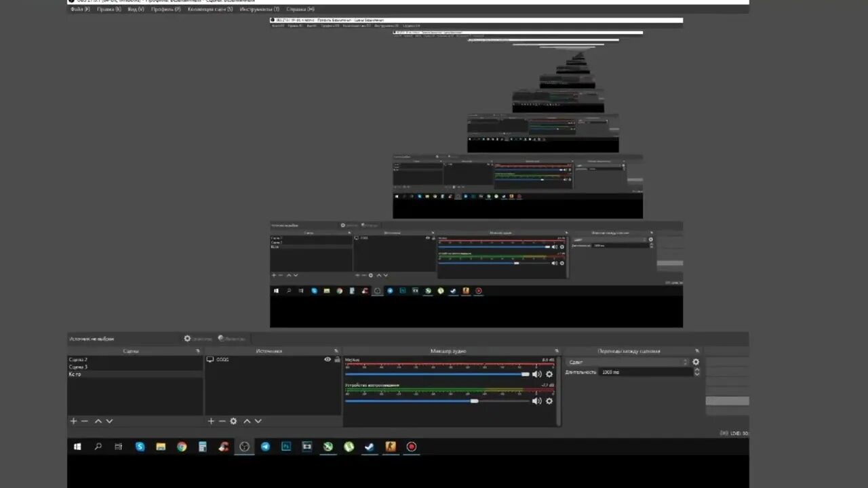868x488 pixels.
Task: Add a new scene with the plus icon
Action: (74, 421)
